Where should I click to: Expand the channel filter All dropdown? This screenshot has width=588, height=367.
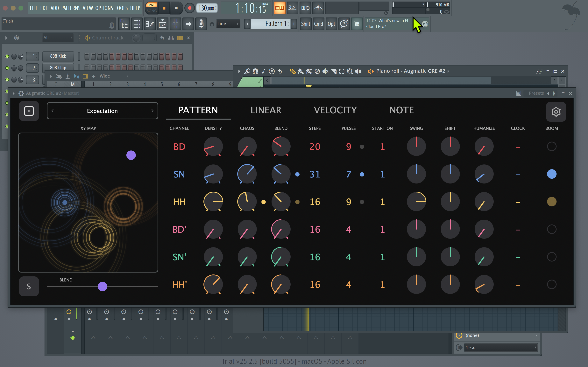click(x=58, y=38)
